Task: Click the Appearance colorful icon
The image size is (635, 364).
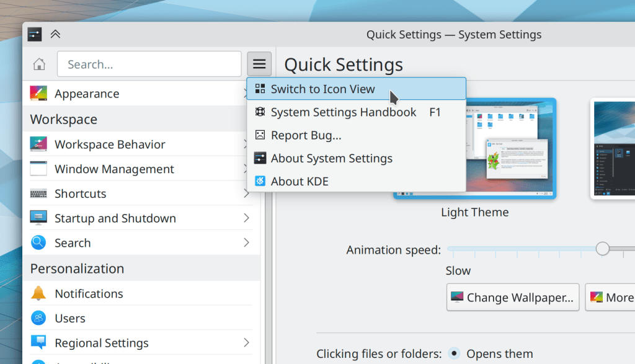Action: point(38,94)
